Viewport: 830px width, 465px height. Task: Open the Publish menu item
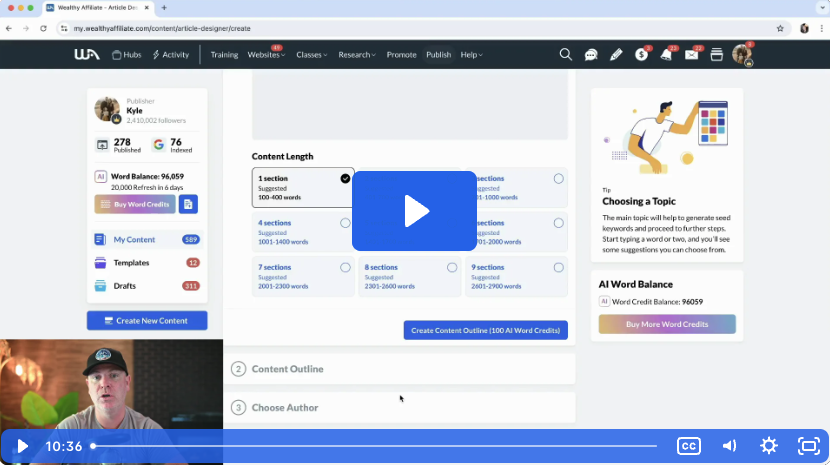point(438,55)
